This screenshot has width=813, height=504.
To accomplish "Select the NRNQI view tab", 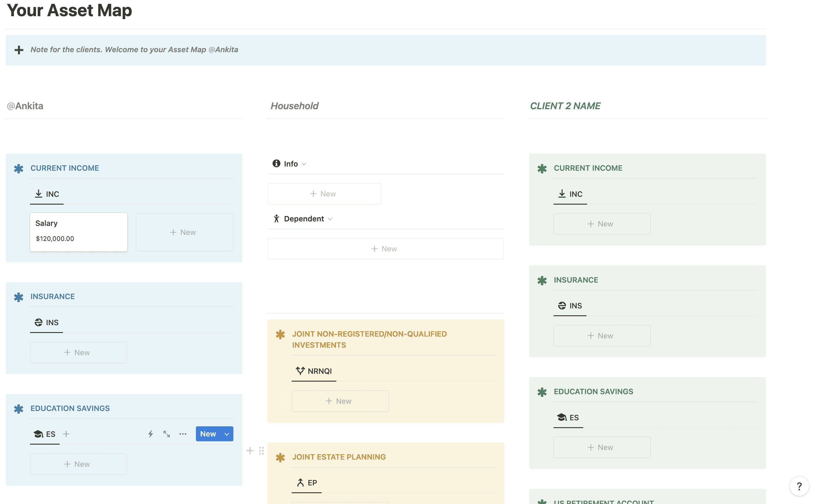I will coord(314,371).
